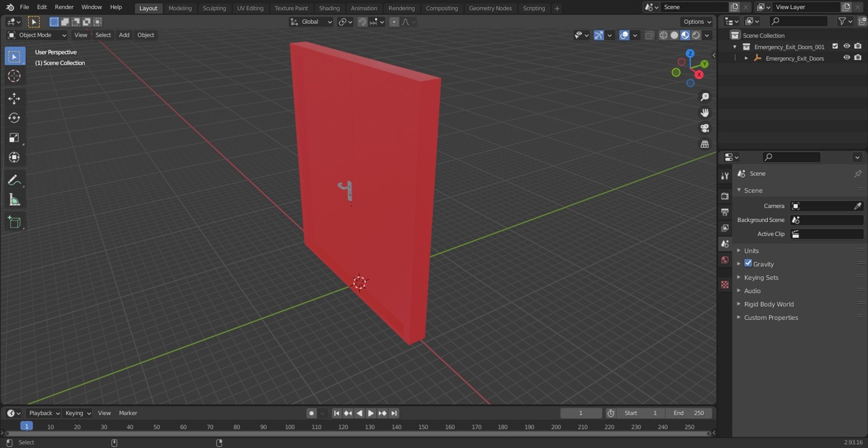This screenshot has width=868, height=448.
Task: Open the View Layer properties tab
Action: tap(725, 228)
